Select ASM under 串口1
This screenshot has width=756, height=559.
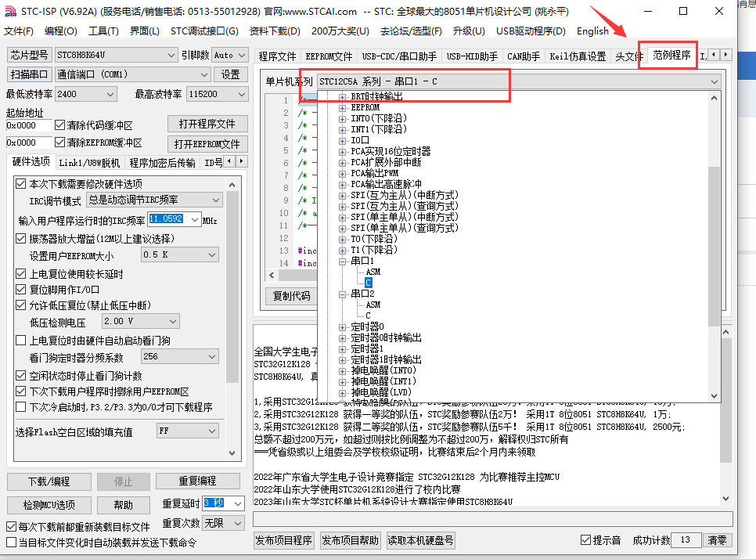(x=373, y=272)
